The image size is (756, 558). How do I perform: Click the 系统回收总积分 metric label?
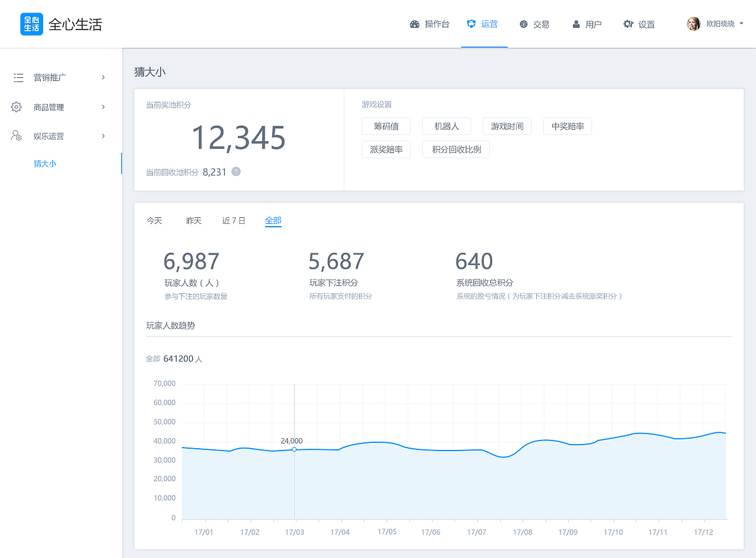[x=485, y=283]
